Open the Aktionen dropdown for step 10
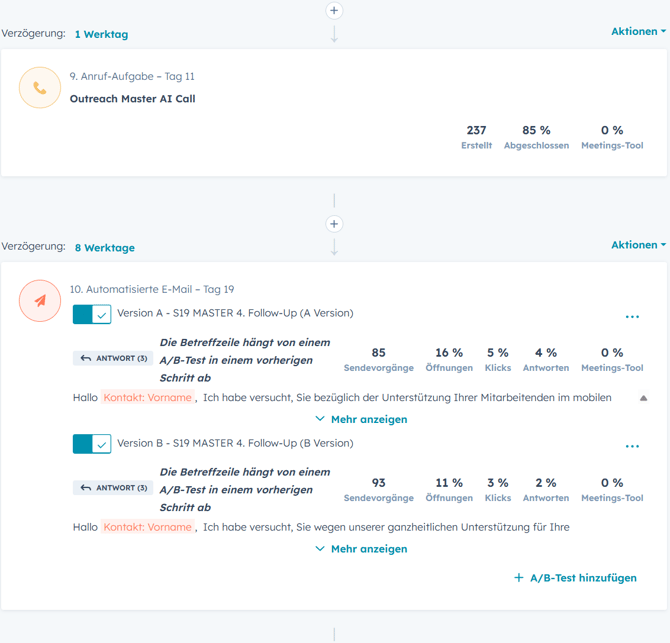The width and height of the screenshot is (670, 643). tap(638, 245)
